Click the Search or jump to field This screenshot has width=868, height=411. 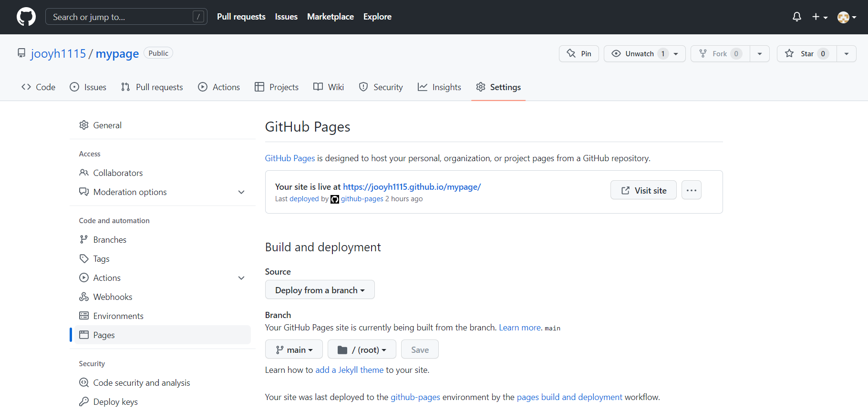(x=126, y=17)
